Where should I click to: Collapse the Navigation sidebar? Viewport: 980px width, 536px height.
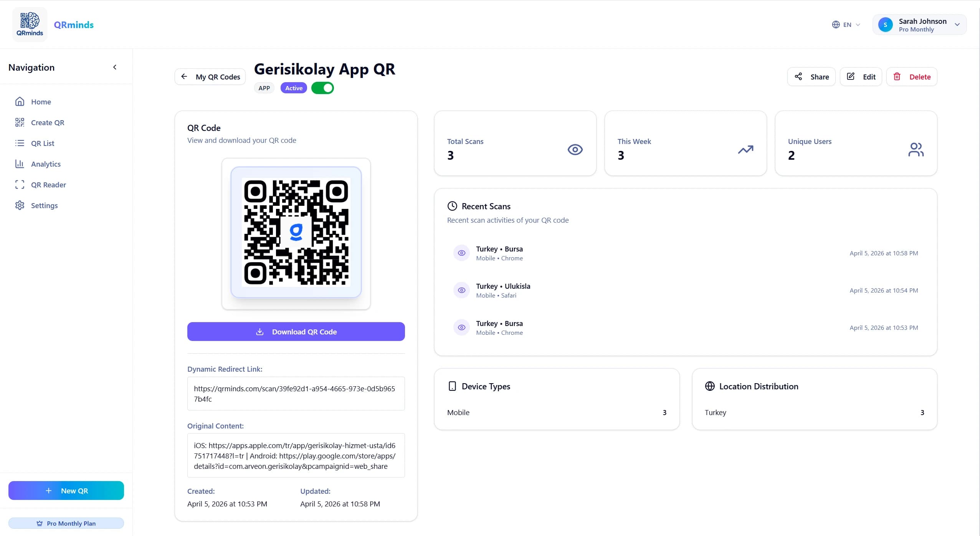[115, 67]
